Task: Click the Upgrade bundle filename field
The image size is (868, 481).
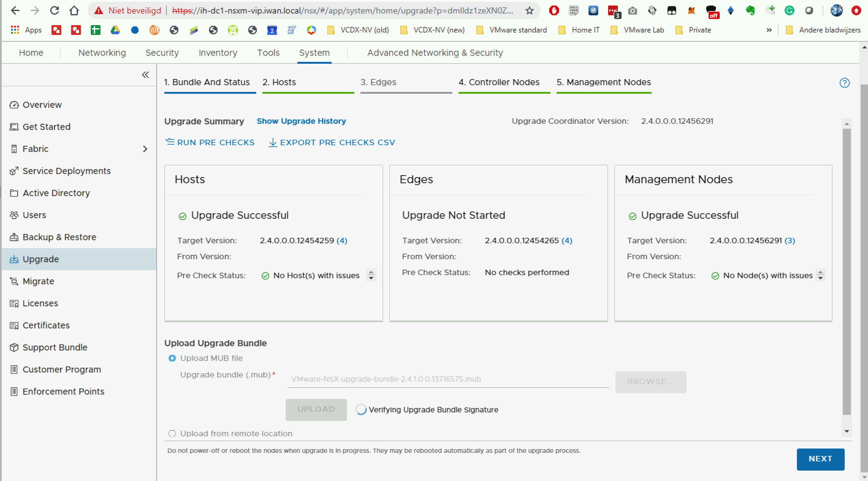Action: coord(447,379)
